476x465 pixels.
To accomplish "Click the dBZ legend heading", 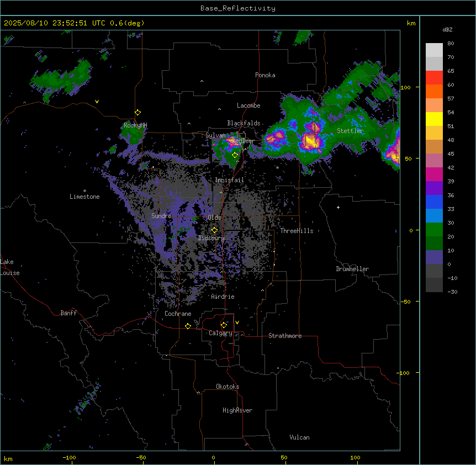I will (447, 30).
